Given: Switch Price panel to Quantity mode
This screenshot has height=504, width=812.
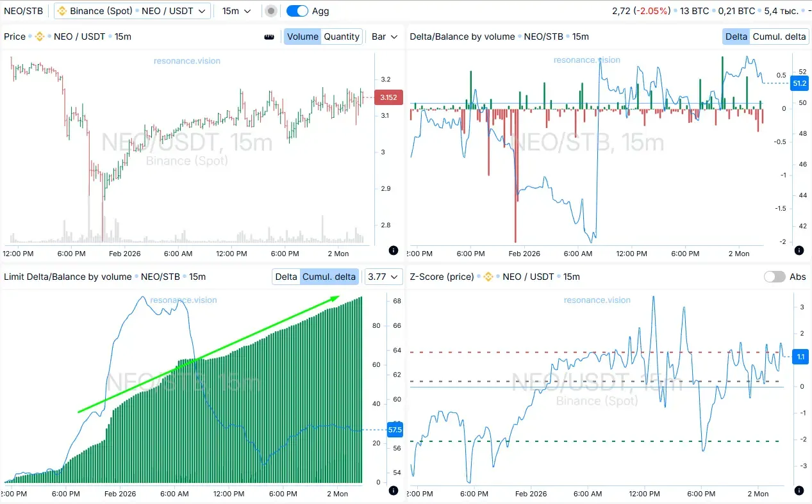Looking at the screenshot, I should pos(342,37).
